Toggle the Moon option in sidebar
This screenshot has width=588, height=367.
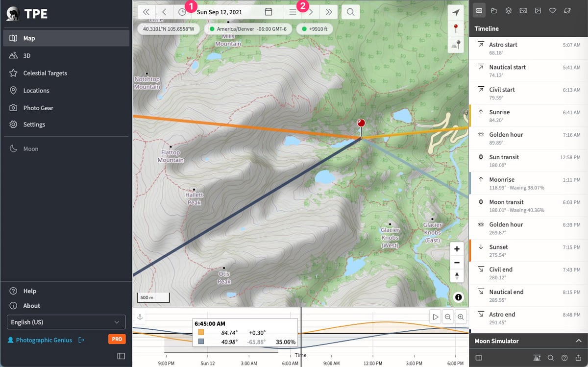(66, 149)
